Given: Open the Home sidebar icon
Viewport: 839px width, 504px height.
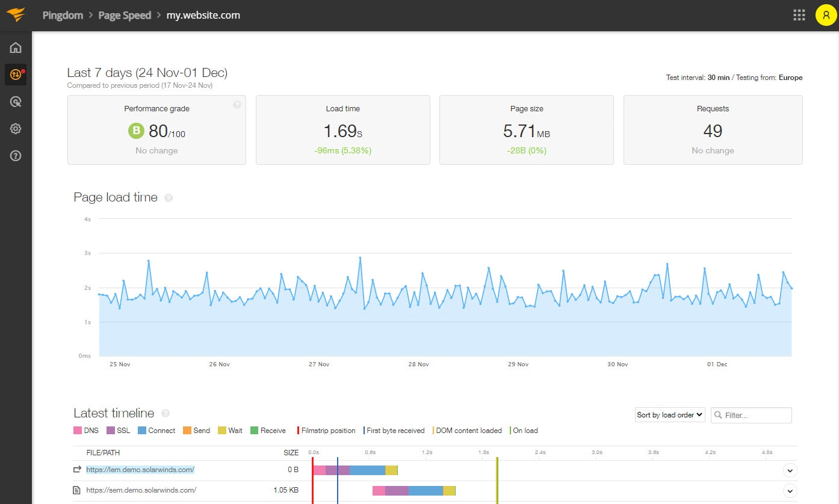Looking at the screenshot, I should click(15, 47).
